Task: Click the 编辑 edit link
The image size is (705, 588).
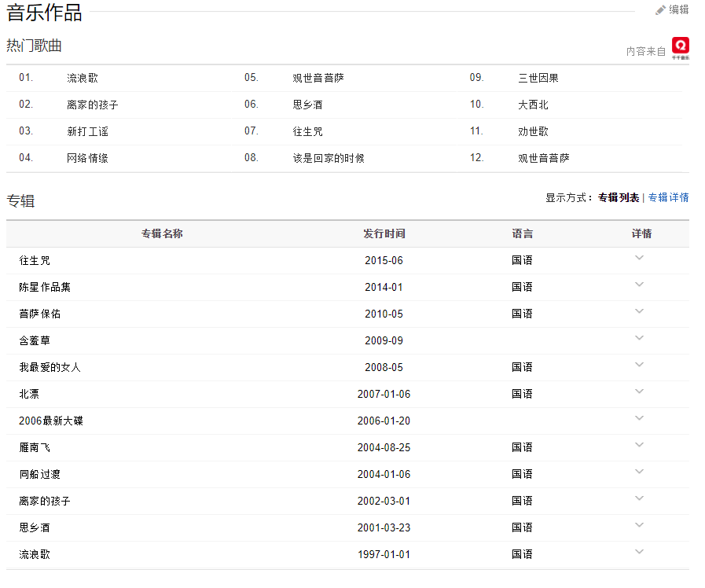Action: coord(678,10)
